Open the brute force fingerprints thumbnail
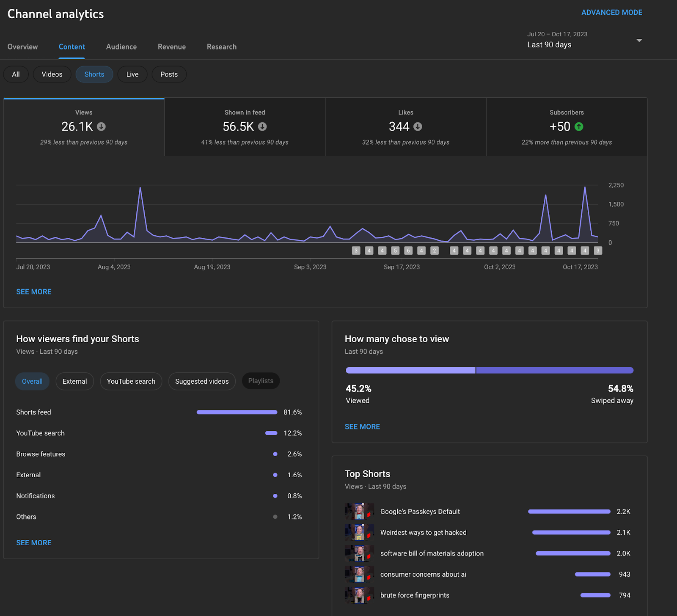The width and height of the screenshot is (677, 616). click(359, 595)
